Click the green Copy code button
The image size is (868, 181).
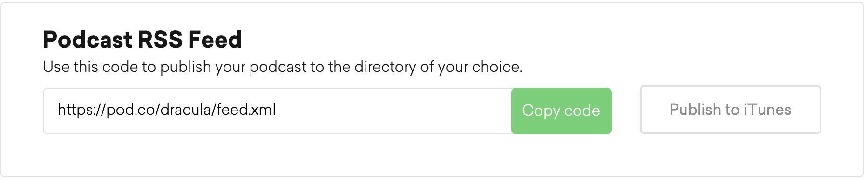click(x=561, y=111)
